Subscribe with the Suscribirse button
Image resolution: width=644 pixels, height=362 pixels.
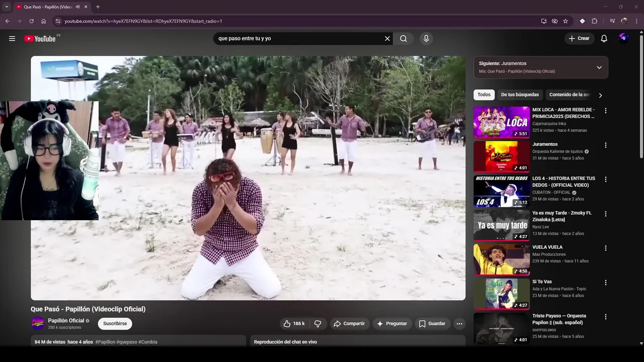pyautogui.click(x=115, y=324)
